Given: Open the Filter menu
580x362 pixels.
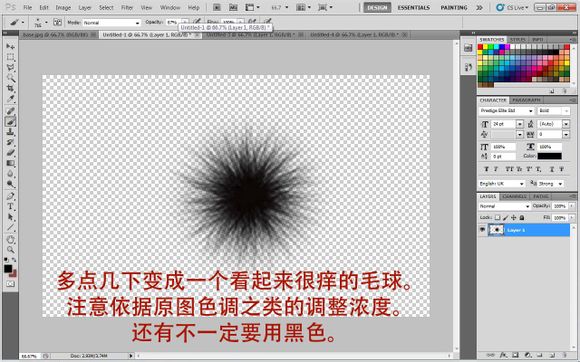Looking at the screenshot, I should click(127, 7).
